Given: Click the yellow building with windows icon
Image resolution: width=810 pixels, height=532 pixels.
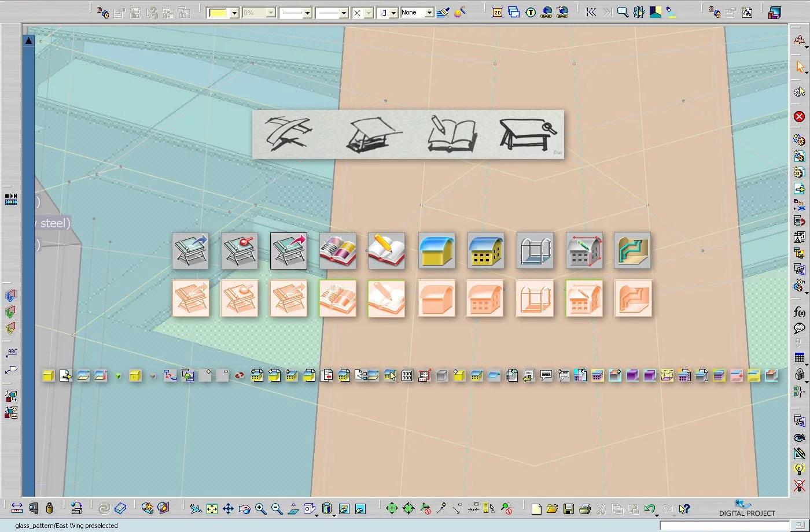Looking at the screenshot, I should pyautogui.click(x=486, y=251).
